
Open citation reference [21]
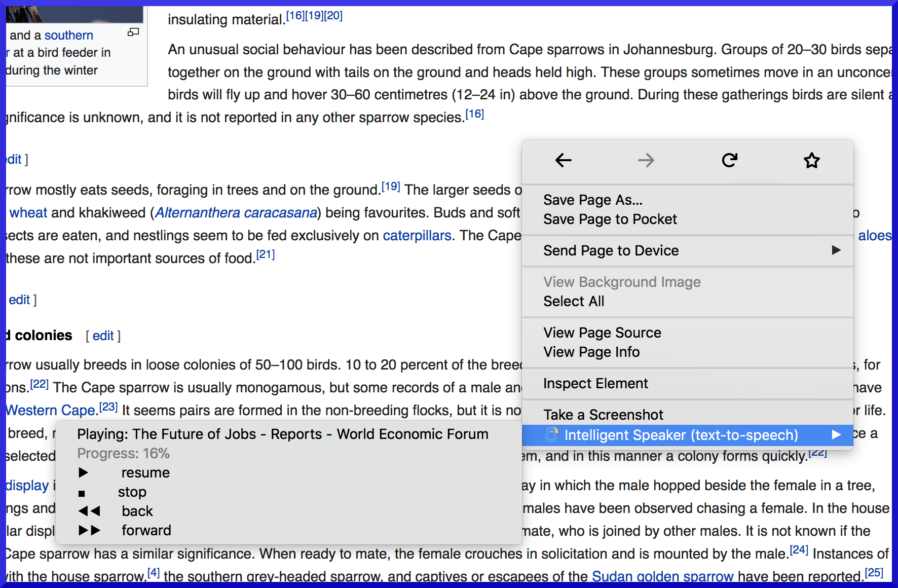pyautogui.click(x=266, y=254)
